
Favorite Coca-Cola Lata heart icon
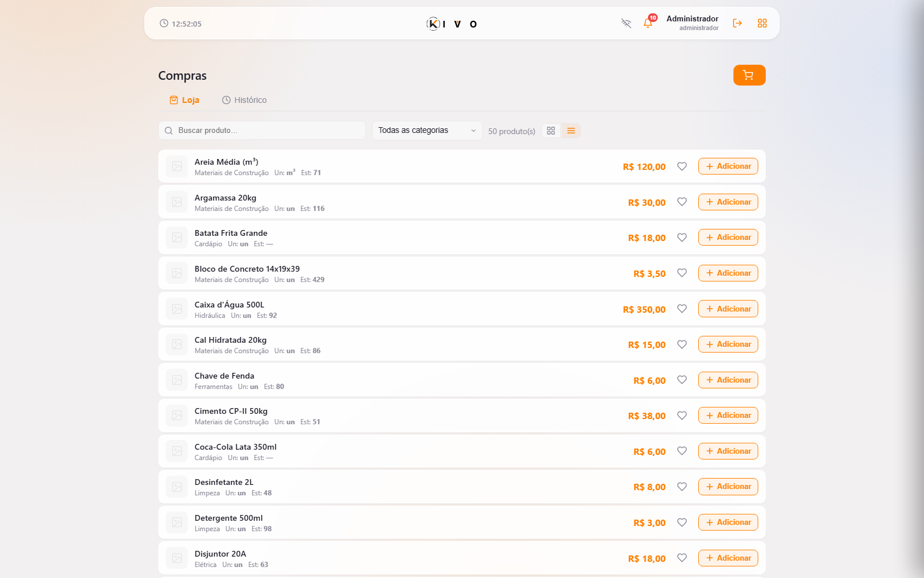tap(682, 451)
